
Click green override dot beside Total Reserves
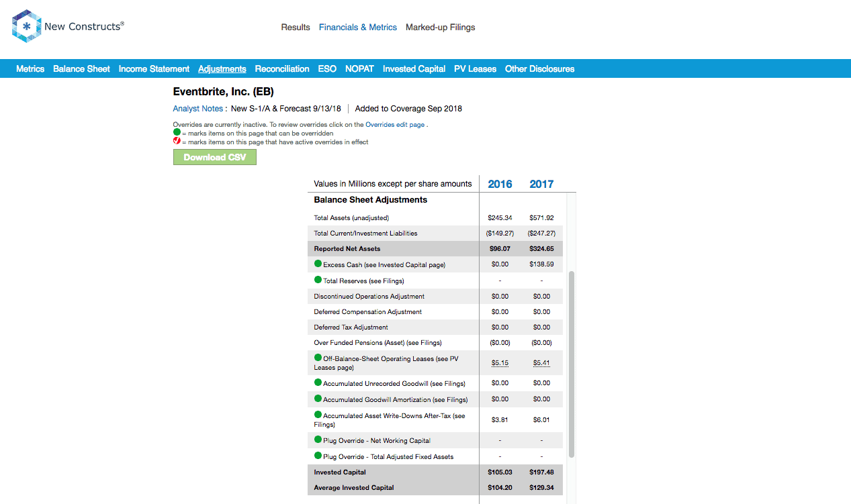[x=318, y=280]
